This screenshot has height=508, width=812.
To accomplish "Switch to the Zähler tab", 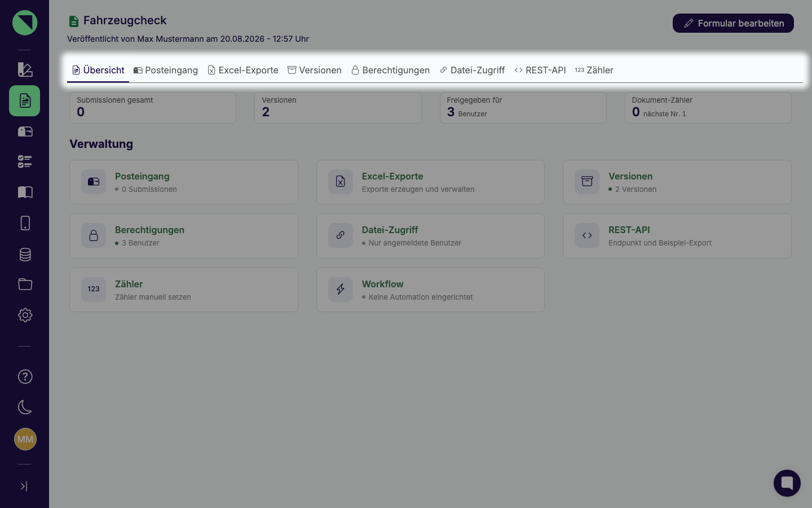I will [594, 70].
